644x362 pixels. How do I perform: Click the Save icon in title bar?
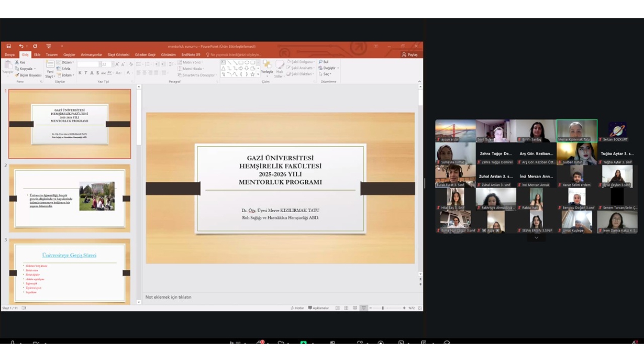click(x=8, y=46)
